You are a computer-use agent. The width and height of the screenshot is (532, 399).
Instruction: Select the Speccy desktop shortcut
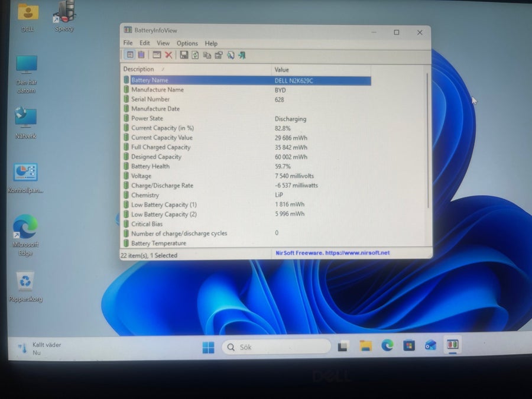64,17
